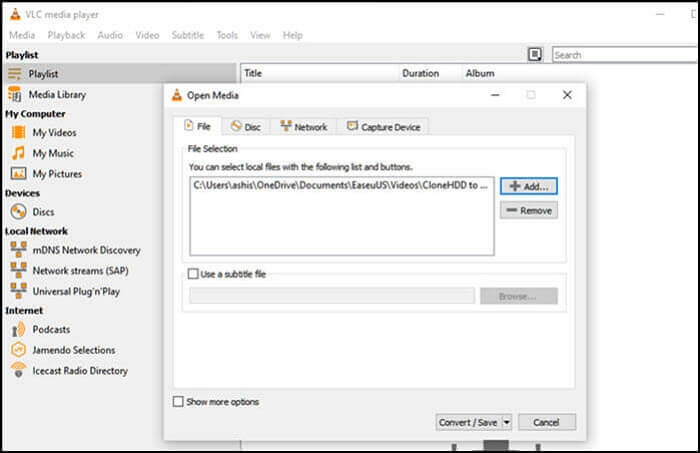Viewport: 700px width, 453px height.
Task: Select the Jamendo Selections label
Action: coord(74,350)
